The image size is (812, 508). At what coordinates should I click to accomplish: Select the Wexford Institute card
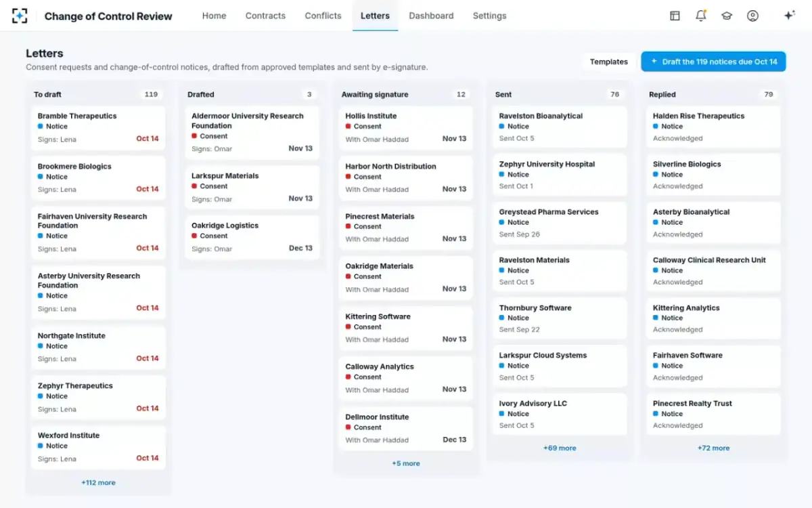(98, 448)
